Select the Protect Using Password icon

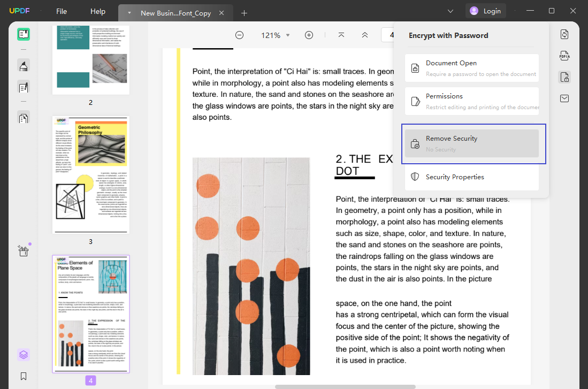click(564, 77)
